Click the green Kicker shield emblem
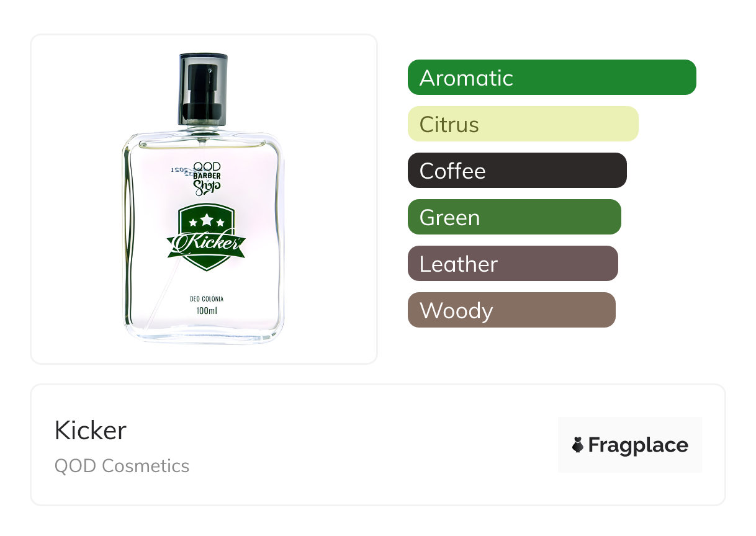 coord(206,237)
